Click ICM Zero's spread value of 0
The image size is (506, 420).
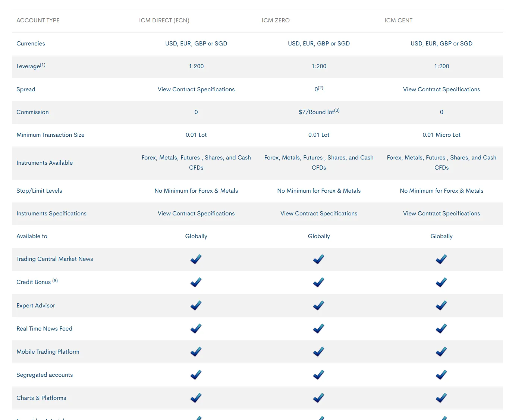click(319, 89)
